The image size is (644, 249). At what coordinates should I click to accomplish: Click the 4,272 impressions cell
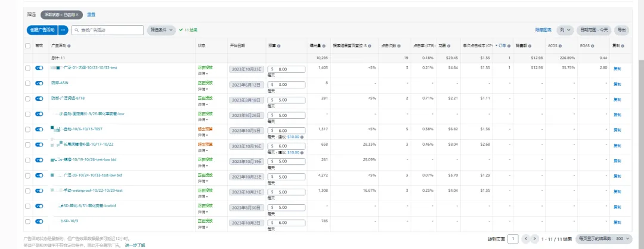click(x=323, y=176)
